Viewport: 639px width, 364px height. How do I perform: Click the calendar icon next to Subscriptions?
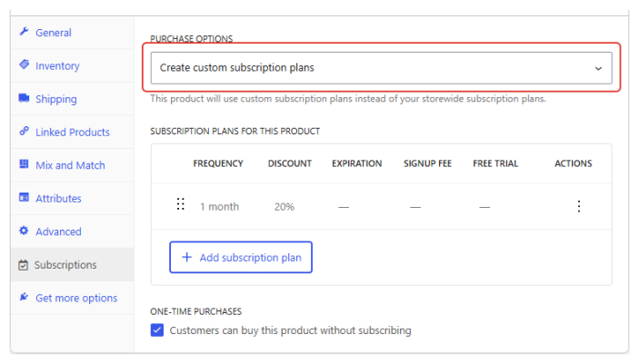pyautogui.click(x=24, y=265)
